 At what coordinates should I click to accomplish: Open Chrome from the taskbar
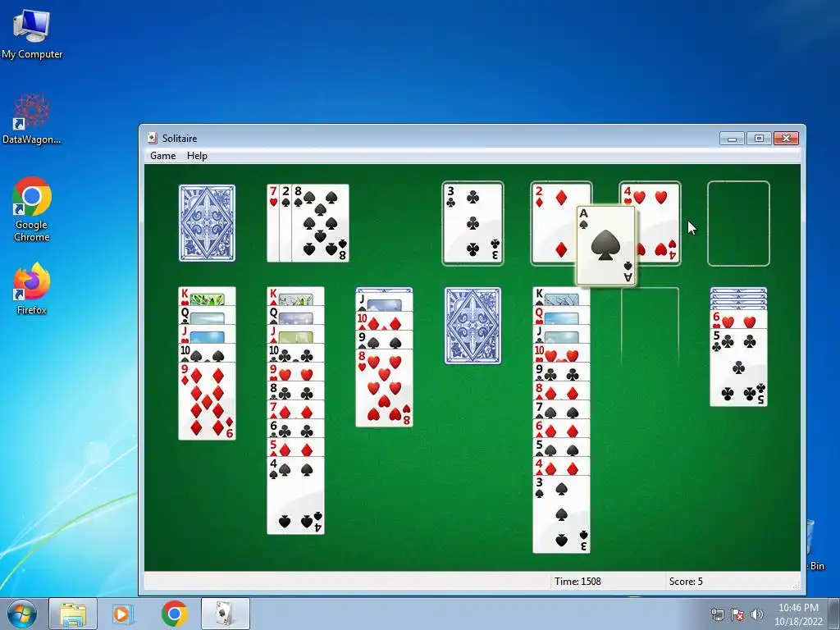point(174,614)
